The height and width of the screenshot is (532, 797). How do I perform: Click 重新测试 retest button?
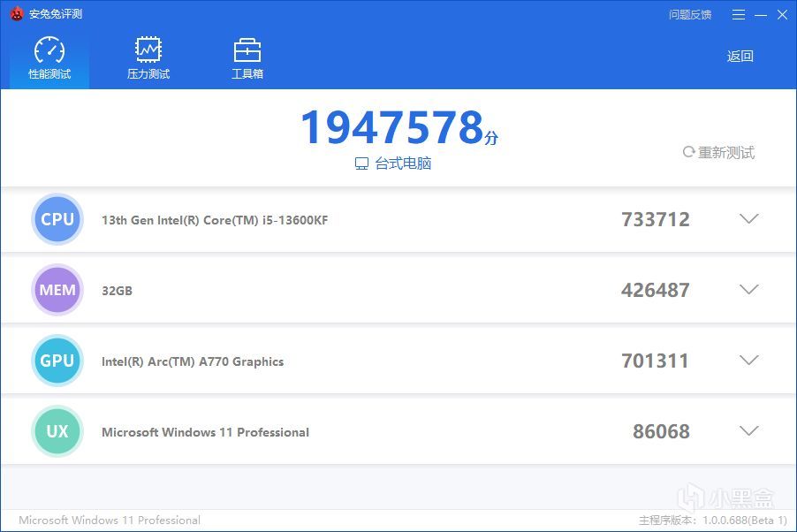pyautogui.click(x=718, y=152)
